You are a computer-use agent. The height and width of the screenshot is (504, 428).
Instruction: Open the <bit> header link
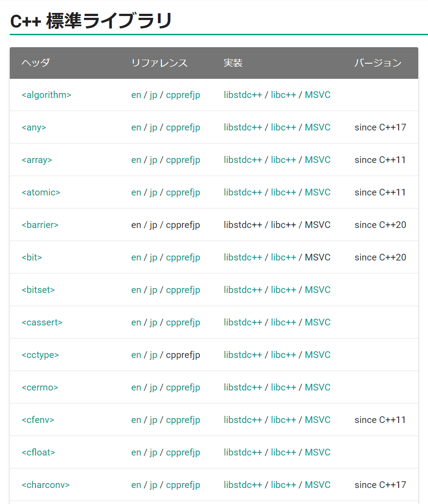[32, 257]
